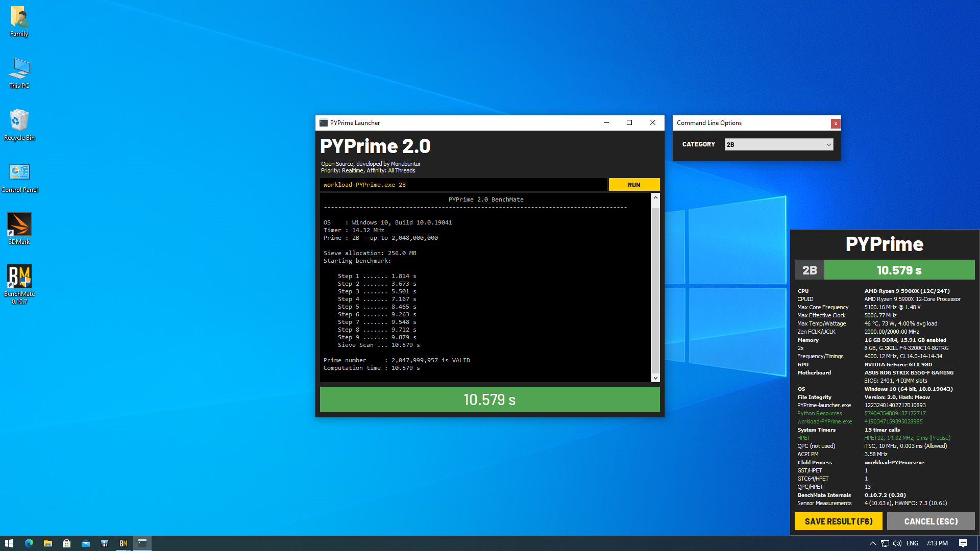This screenshot has width=980, height=551.
Task: Click the BenchMate taskbar icon
Action: (123, 543)
